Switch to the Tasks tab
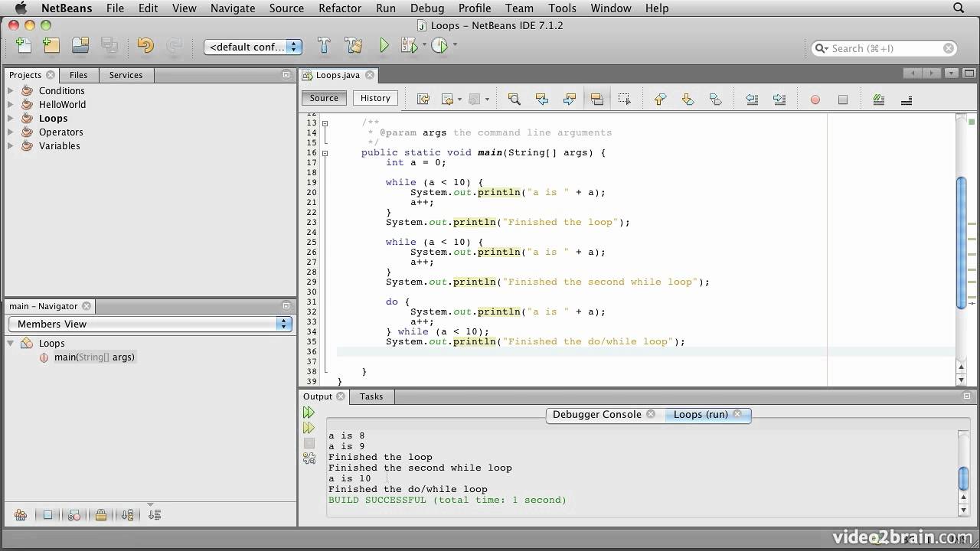Viewport: 980px width, 551px height. click(x=371, y=396)
